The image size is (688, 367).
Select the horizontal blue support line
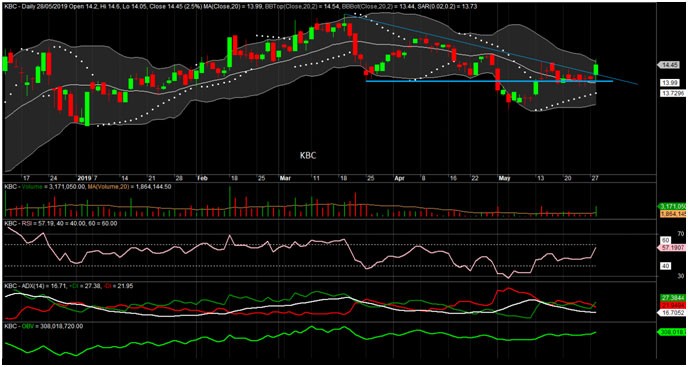point(489,81)
